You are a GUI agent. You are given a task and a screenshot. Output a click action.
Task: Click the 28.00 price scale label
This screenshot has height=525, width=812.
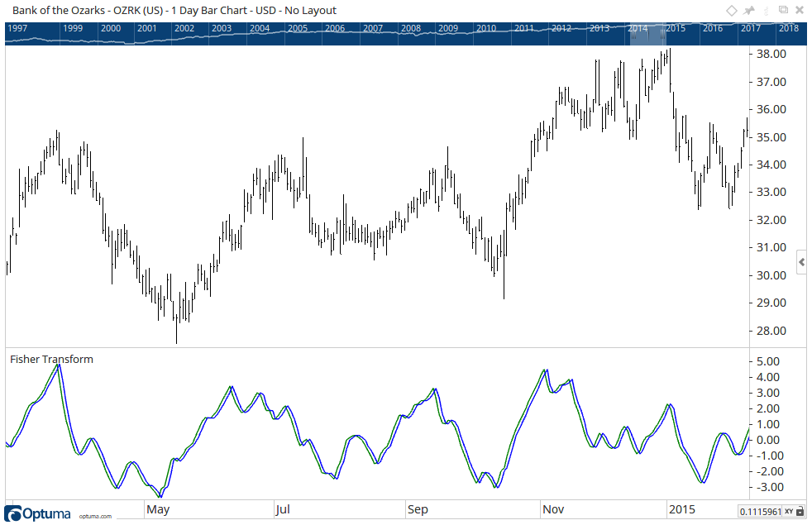[771, 331]
